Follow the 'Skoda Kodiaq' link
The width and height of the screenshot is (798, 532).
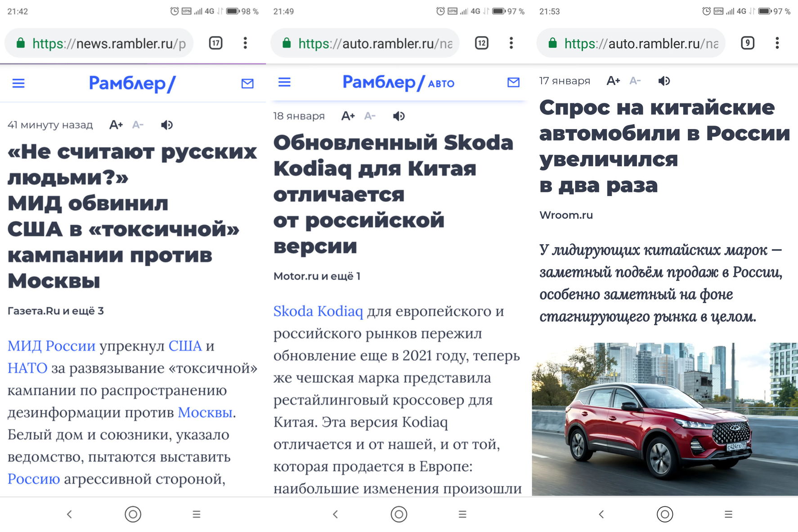point(318,311)
